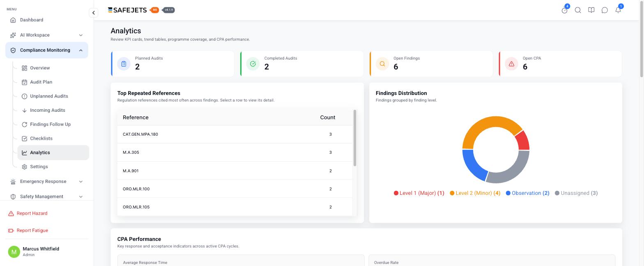Click the notifications bell icon
Screen dimensions: 644x266
pyautogui.click(x=618, y=10)
